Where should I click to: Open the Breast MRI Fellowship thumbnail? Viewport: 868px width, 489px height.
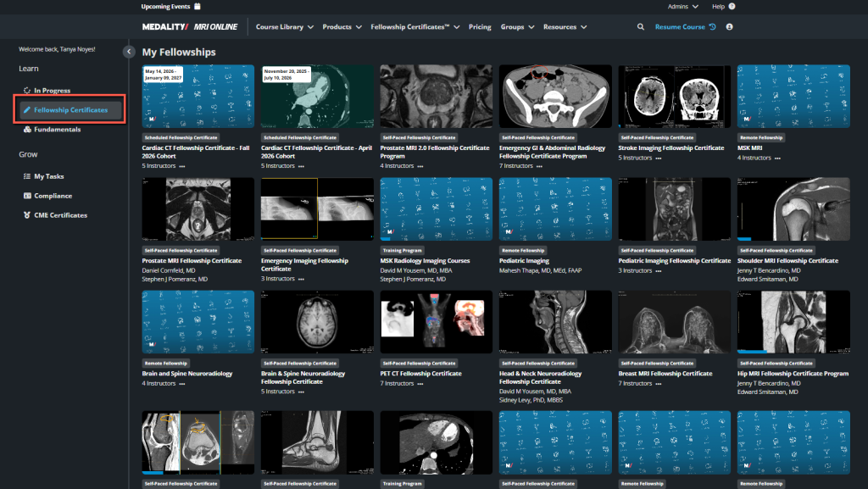coord(674,322)
